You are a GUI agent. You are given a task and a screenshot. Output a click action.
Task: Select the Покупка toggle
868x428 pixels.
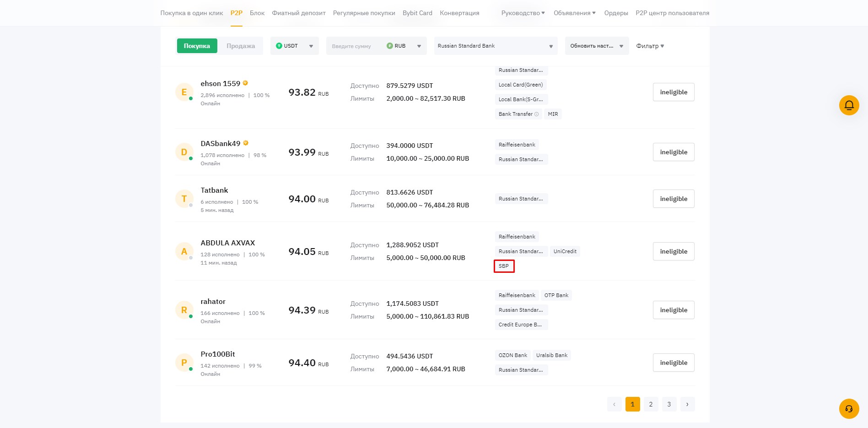tap(197, 46)
